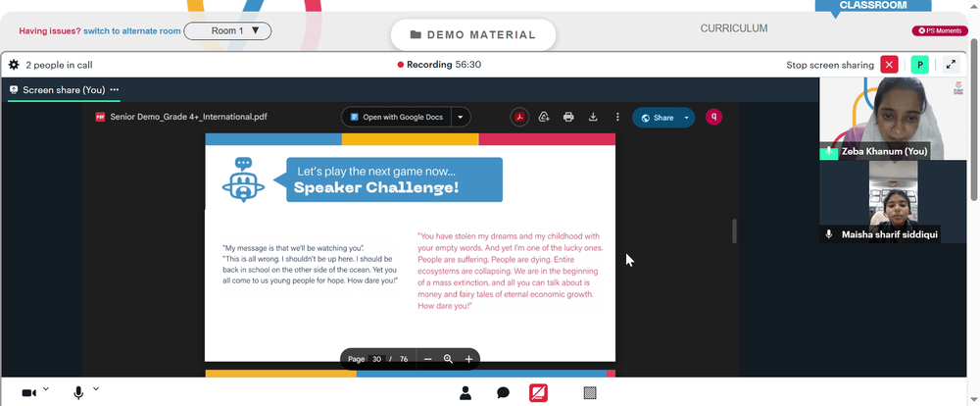
Task: Open with Google Docs button
Action: point(396,117)
